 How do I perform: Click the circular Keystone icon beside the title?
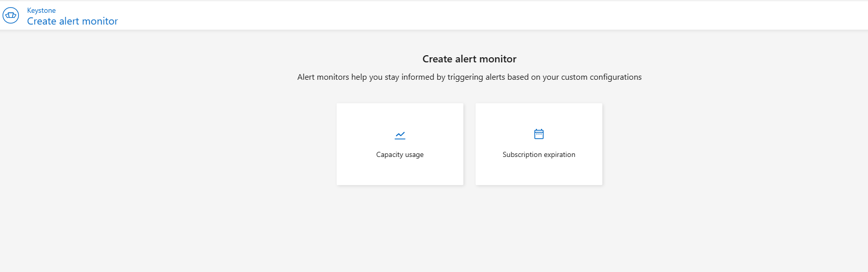coord(11,15)
